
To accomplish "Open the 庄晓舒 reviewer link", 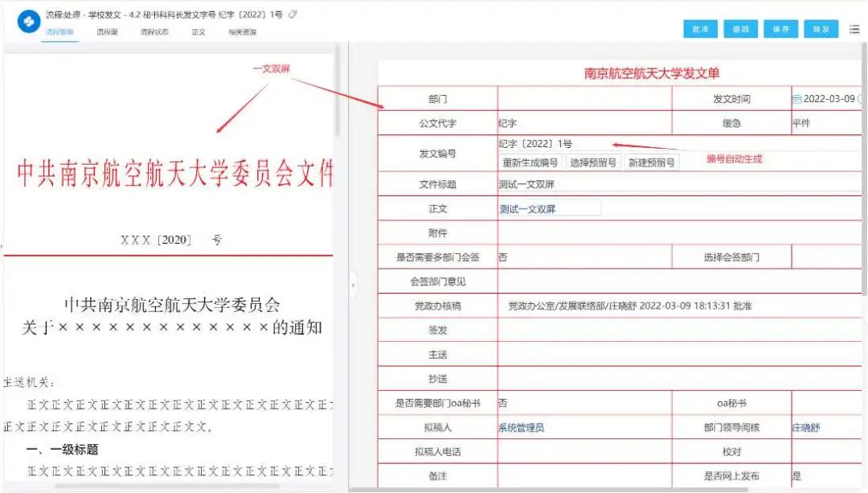I will [x=806, y=428].
